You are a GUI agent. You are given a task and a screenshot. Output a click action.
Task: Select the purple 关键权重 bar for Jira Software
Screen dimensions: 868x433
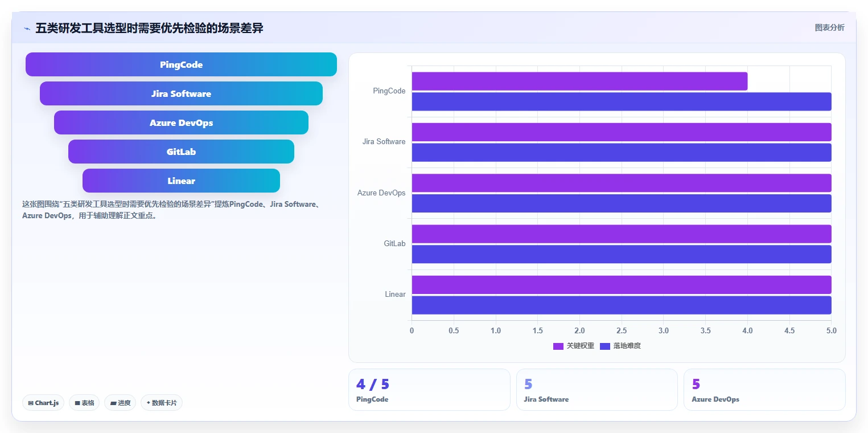click(622, 132)
